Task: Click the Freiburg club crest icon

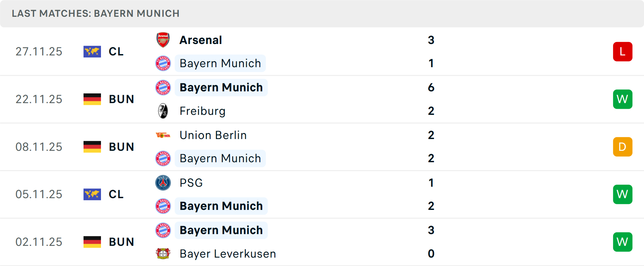Action: coord(163,111)
